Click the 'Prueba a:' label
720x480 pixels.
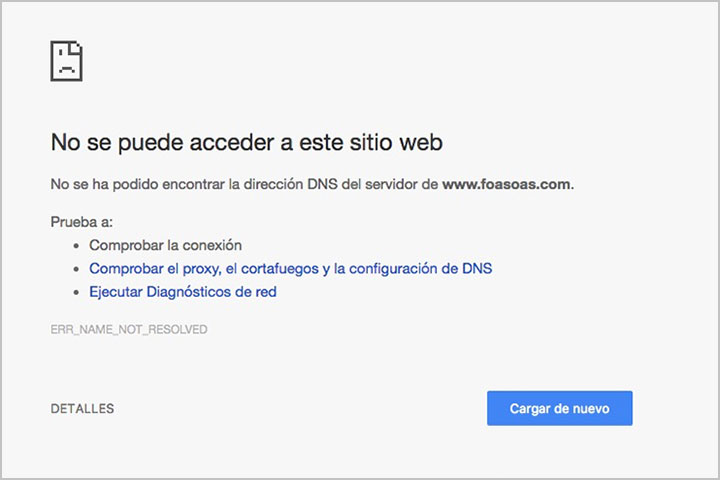(82, 222)
